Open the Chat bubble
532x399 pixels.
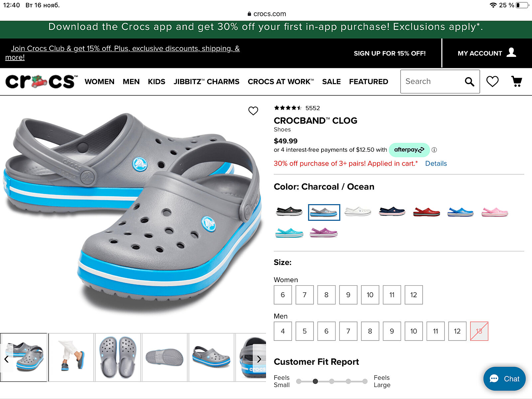click(x=504, y=379)
